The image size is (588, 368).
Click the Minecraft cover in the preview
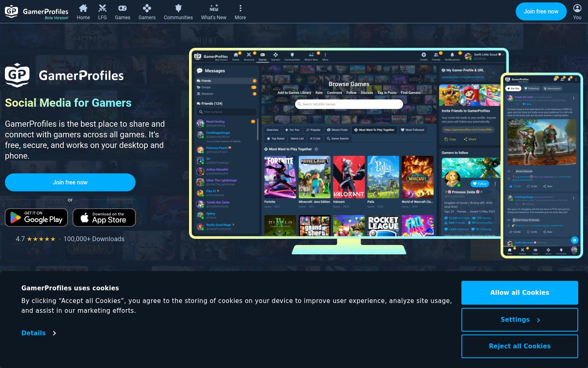(x=314, y=177)
